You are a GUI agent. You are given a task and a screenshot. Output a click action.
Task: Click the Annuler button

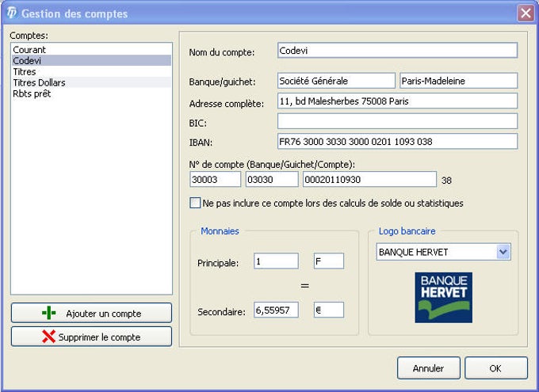coord(428,368)
